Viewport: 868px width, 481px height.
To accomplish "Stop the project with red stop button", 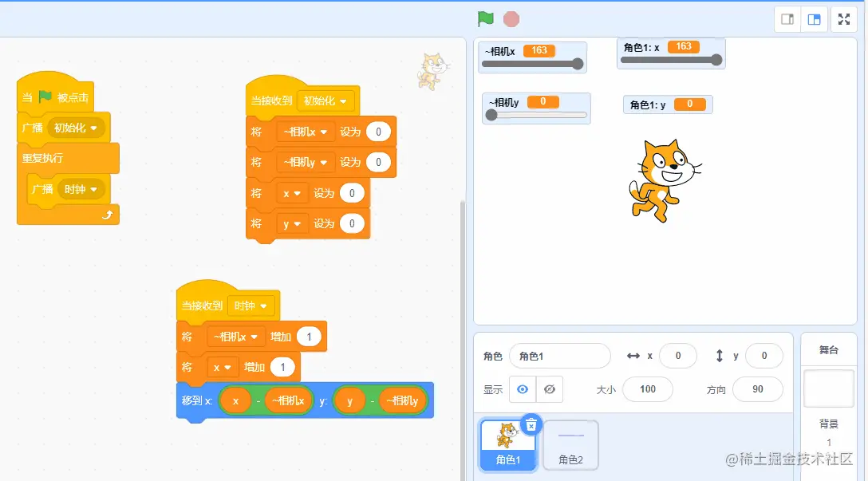I will point(511,19).
